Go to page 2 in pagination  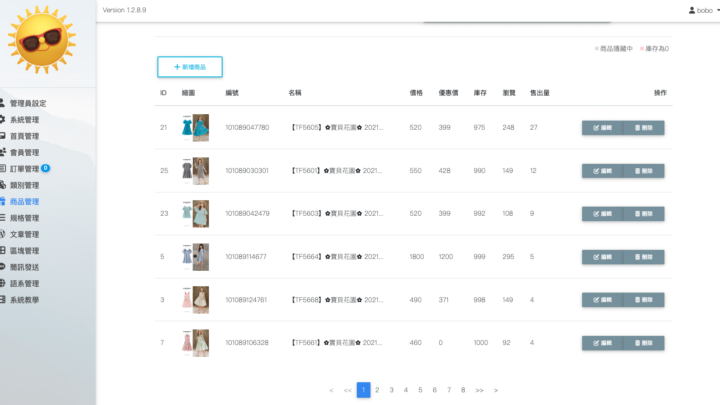[x=377, y=390]
